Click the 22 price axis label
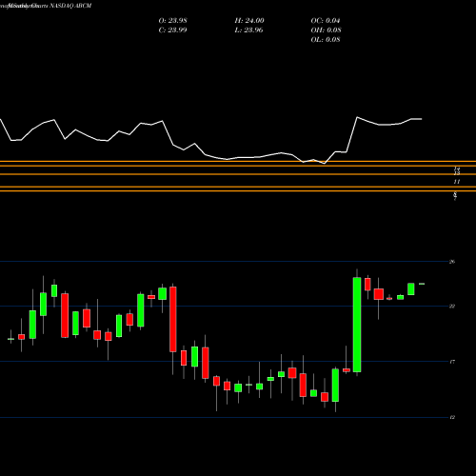Screen dimensions: 476x476 tap(452, 306)
